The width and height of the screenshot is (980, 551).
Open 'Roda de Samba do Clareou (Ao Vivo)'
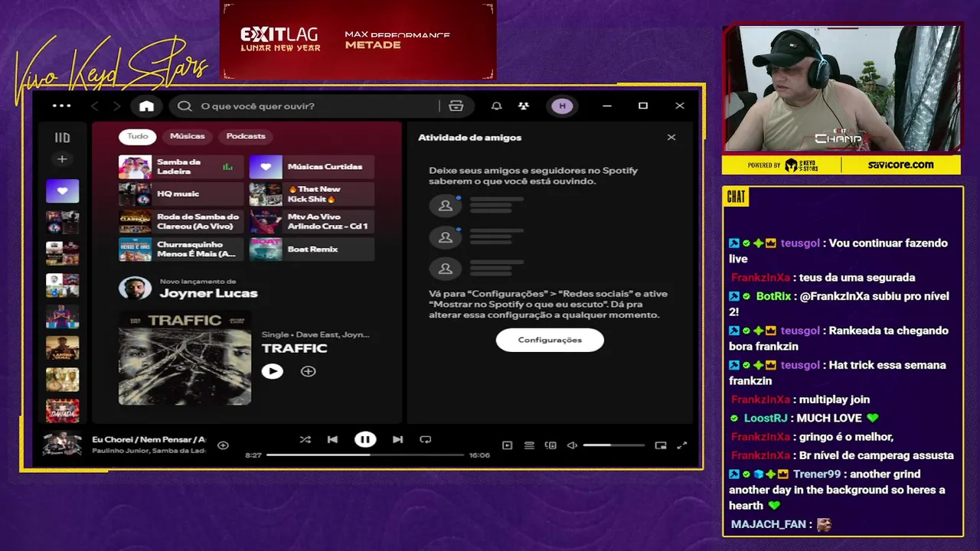click(x=181, y=222)
